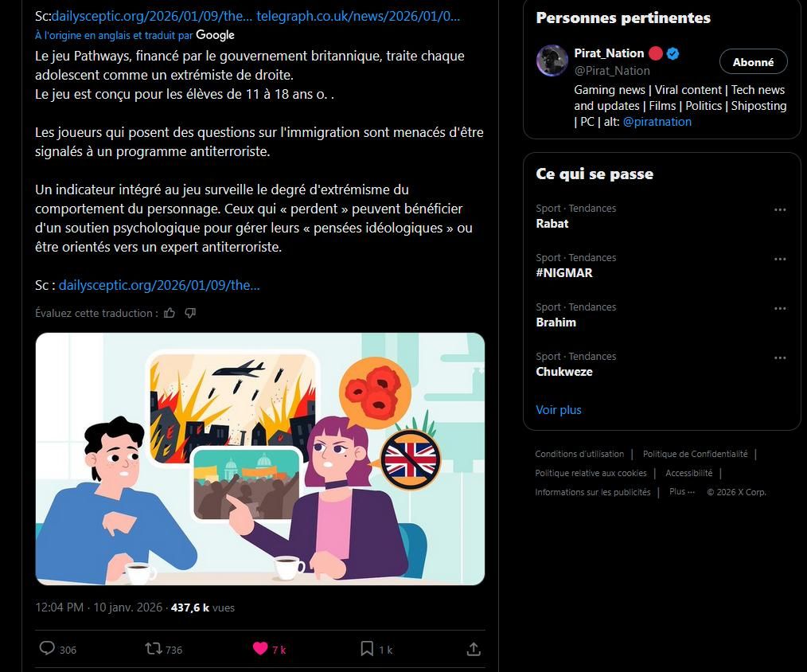Screen dimensions: 807x672
Task: Open more options for the #NIGMAR trend
Action: tap(780, 259)
